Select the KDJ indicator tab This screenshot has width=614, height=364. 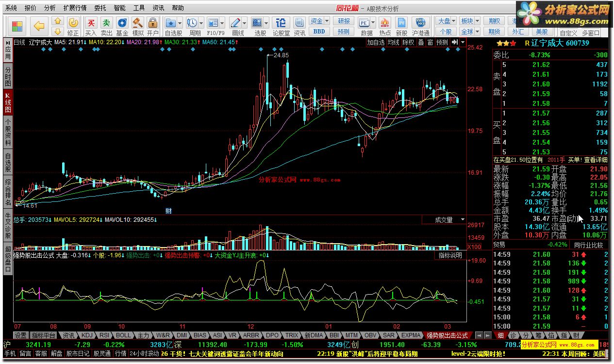coord(87,335)
